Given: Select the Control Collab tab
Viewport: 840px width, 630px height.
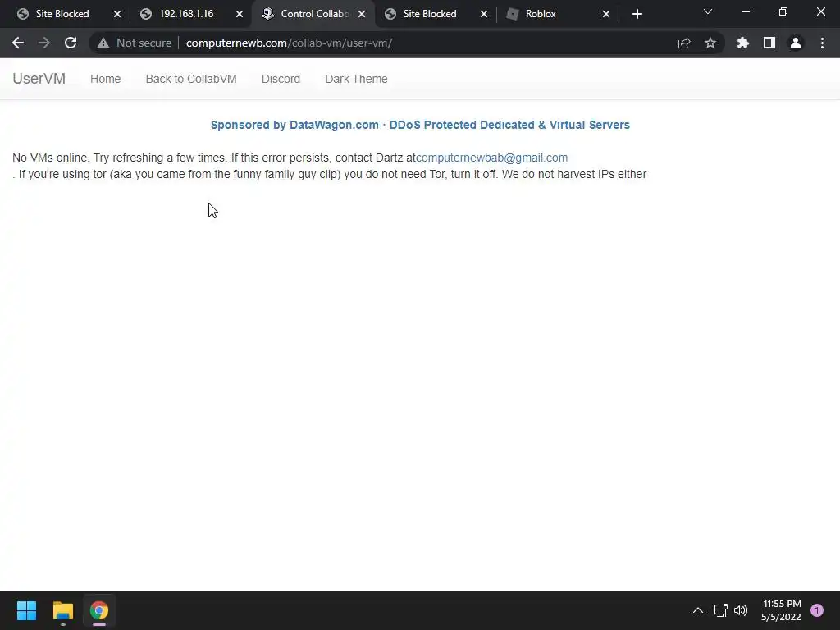Looking at the screenshot, I should coord(314,14).
